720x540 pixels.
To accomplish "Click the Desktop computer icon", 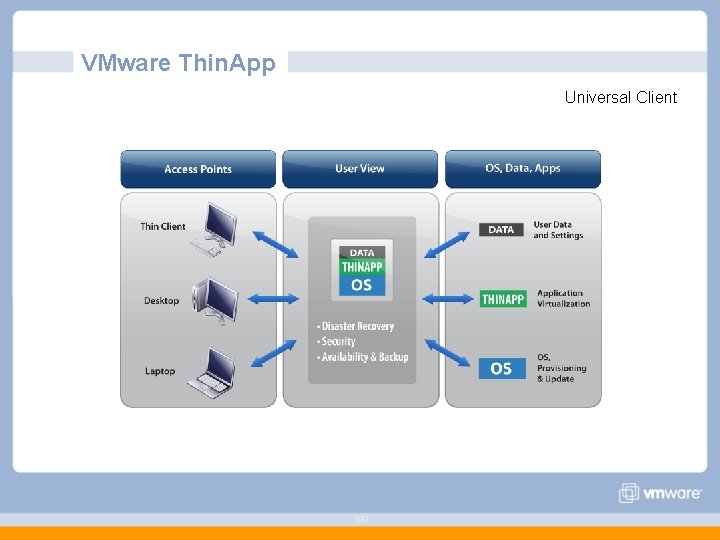I will (216, 301).
